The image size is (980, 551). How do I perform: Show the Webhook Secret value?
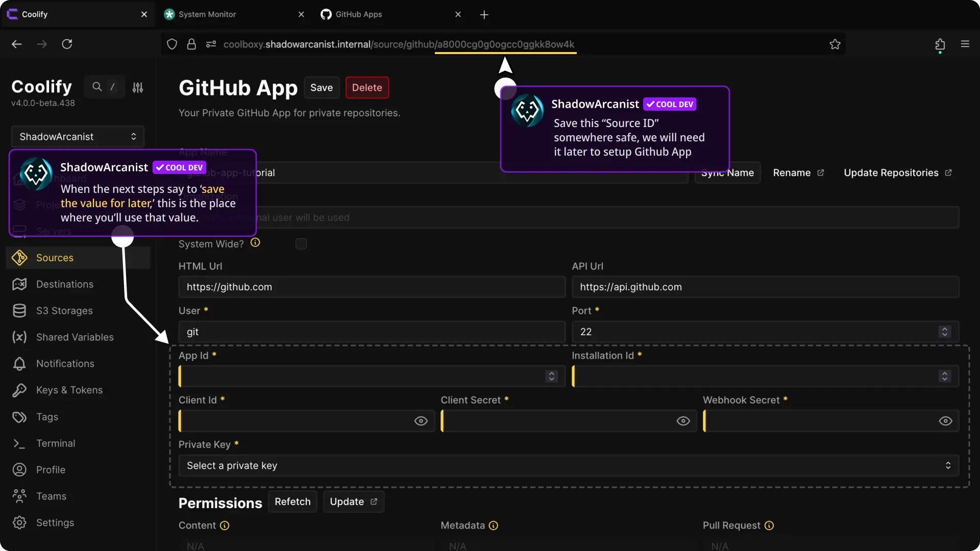coord(945,421)
